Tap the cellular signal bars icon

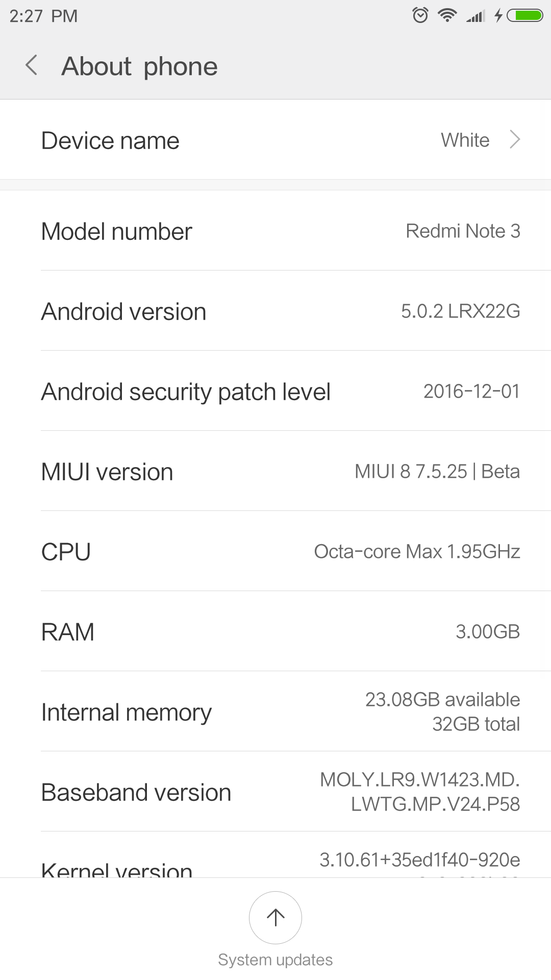pyautogui.click(x=475, y=16)
